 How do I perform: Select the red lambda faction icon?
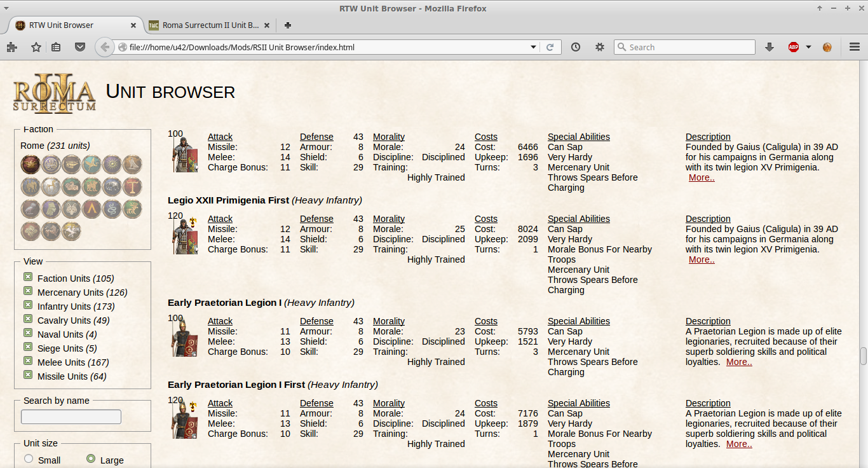point(92,209)
